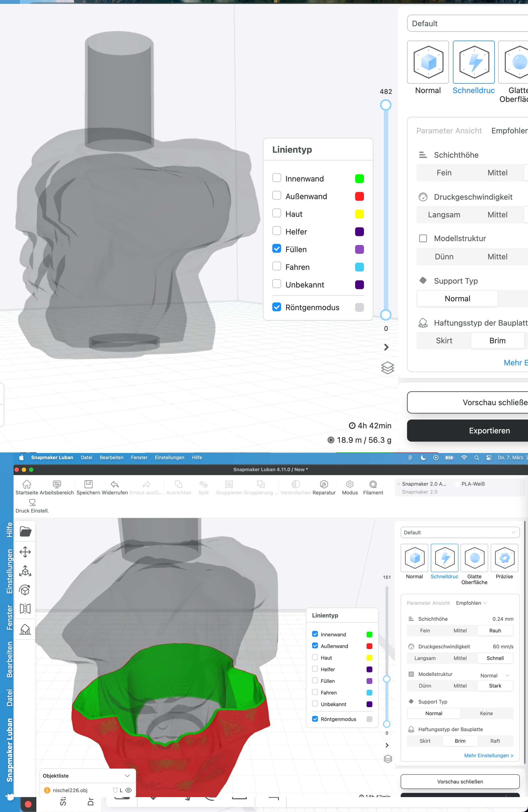Viewport: 528px width, 812px height.
Task: Check Haut in the small Linientyp panel
Action: (x=315, y=657)
